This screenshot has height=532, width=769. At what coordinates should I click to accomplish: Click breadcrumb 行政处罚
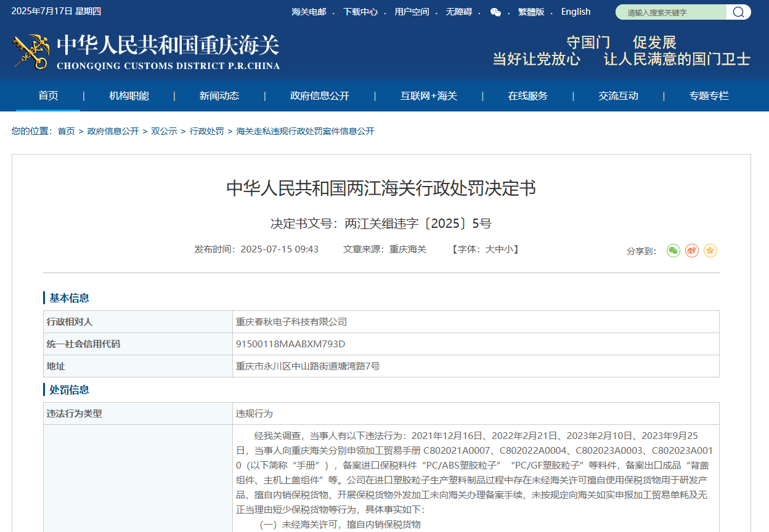pos(207,131)
